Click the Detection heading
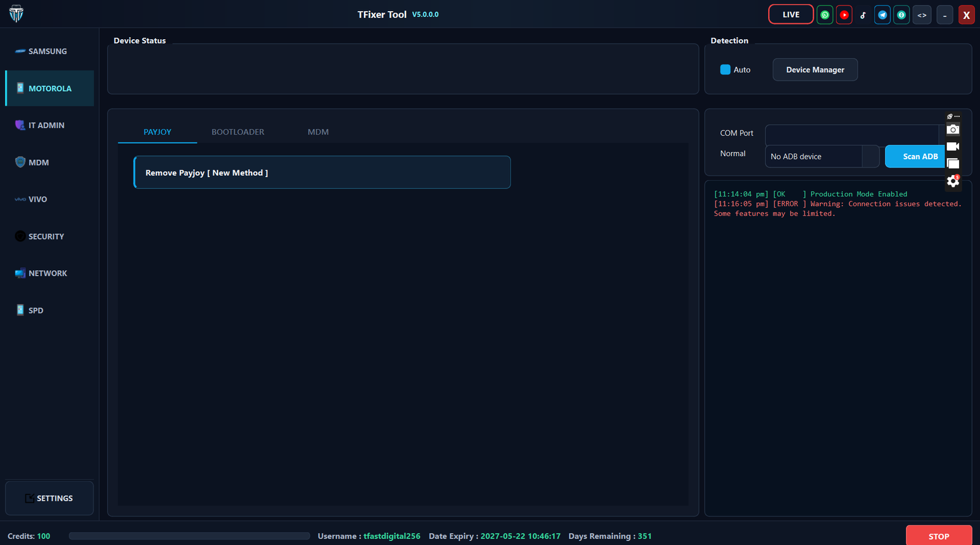The image size is (980, 545). (x=729, y=40)
